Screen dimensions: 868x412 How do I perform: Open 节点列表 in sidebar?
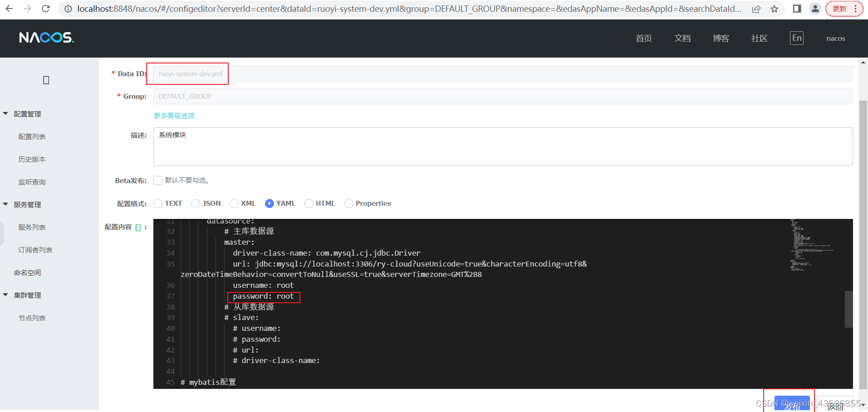(32, 318)
